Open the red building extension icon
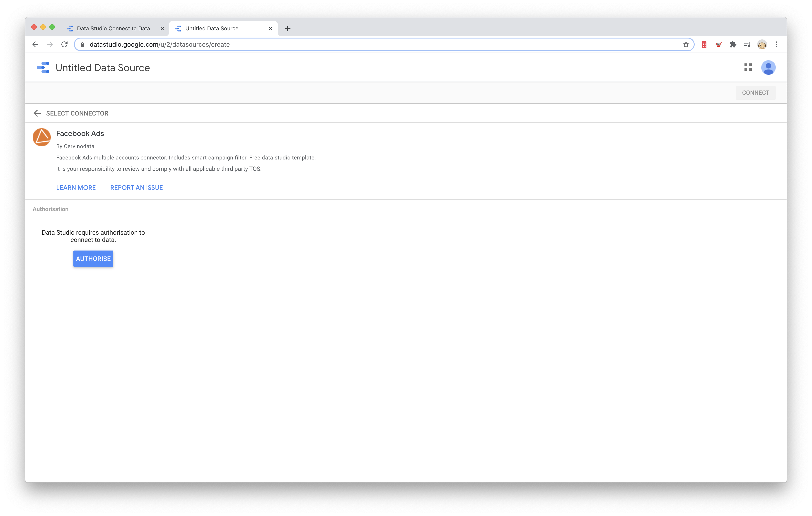The width and height of the screenshot is (812, 516). coord(704,44)
